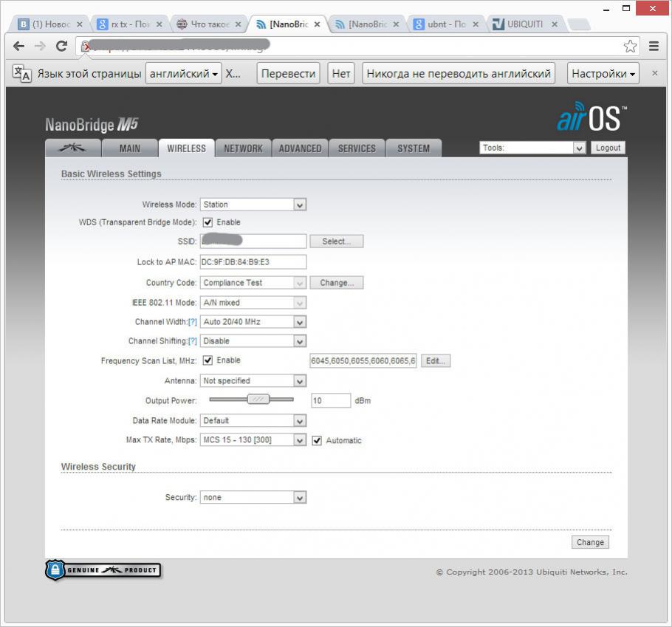Click Channel Width help [?] link
672x627 pixels.
(193, 322)
